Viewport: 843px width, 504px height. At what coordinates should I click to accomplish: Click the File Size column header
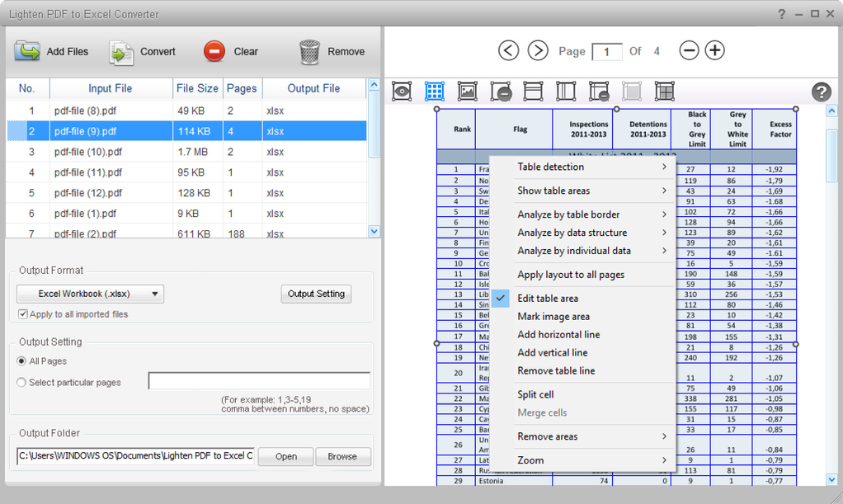[197, 88]
